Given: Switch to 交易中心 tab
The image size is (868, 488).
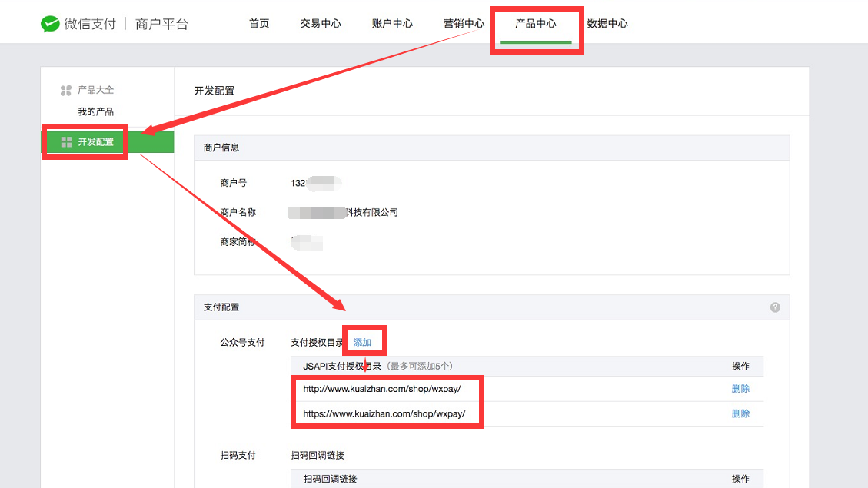Looking at the screenshot, I should [x=321, y=24].
